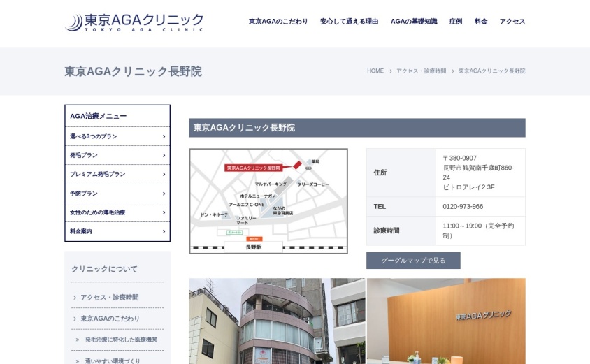Click AGA治療メニュー sidebar heading
This screenshot has height=364, width=590.
98,116
